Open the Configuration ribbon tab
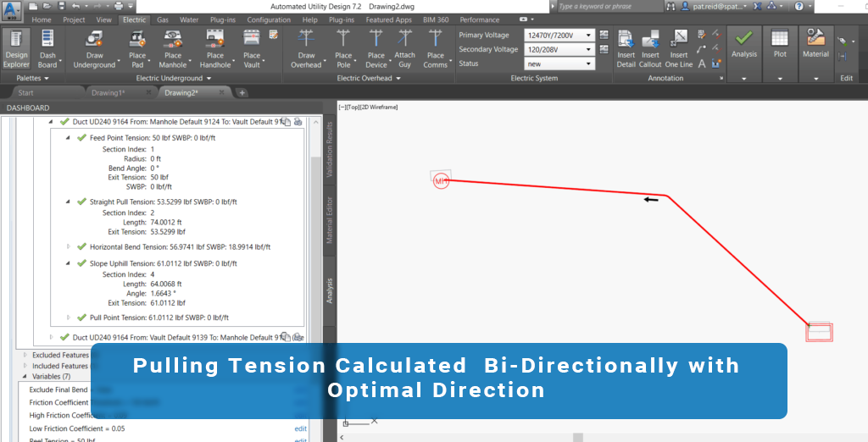 [269, 19]
